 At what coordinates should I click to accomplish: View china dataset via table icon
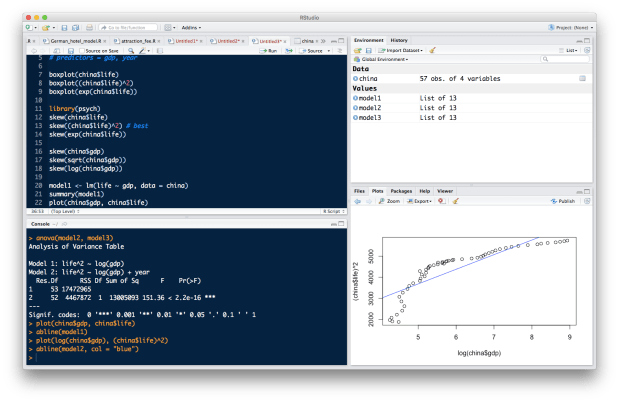582,79
